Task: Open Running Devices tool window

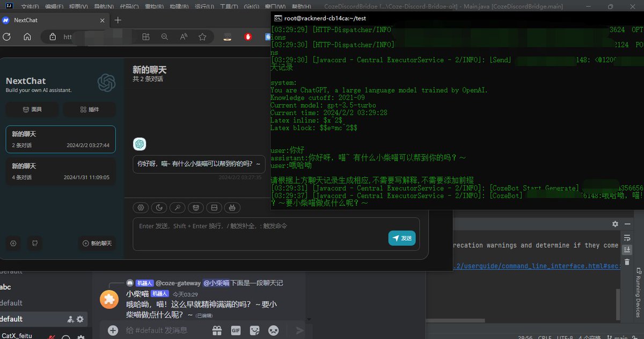Action: pos(639,292)
